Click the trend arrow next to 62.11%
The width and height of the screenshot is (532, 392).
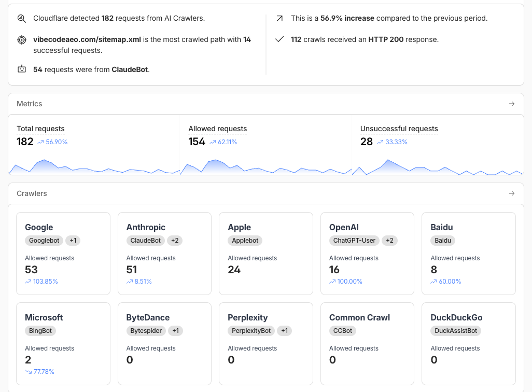213,142
